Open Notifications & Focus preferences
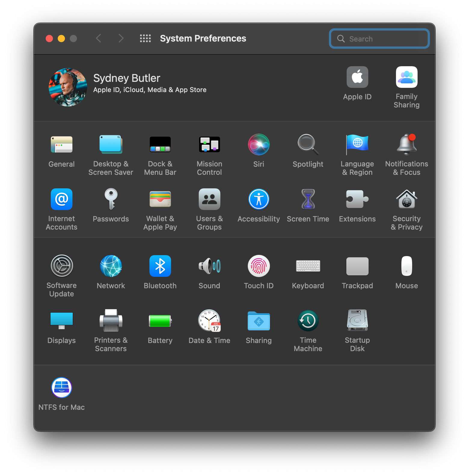The height and width of the screenshot is (476, 469). tap(406, 145)
